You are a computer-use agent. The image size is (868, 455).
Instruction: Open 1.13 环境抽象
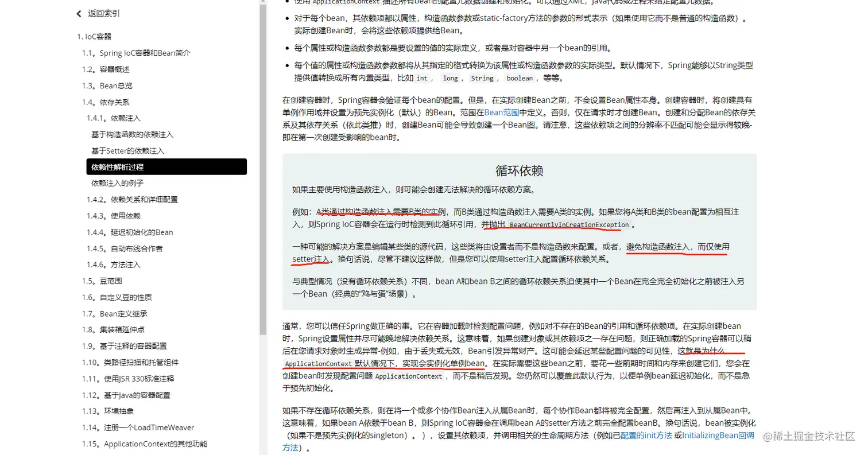point(107,411)
